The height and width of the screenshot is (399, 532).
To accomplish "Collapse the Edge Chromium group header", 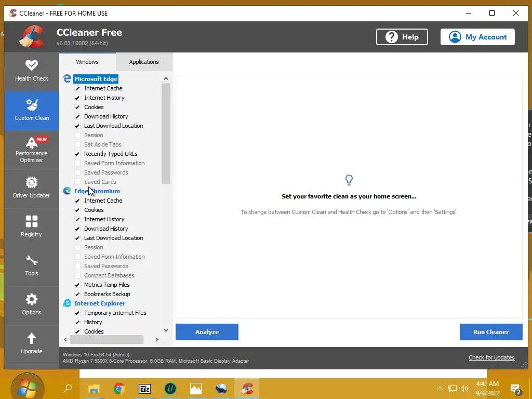I will (97, 191).
